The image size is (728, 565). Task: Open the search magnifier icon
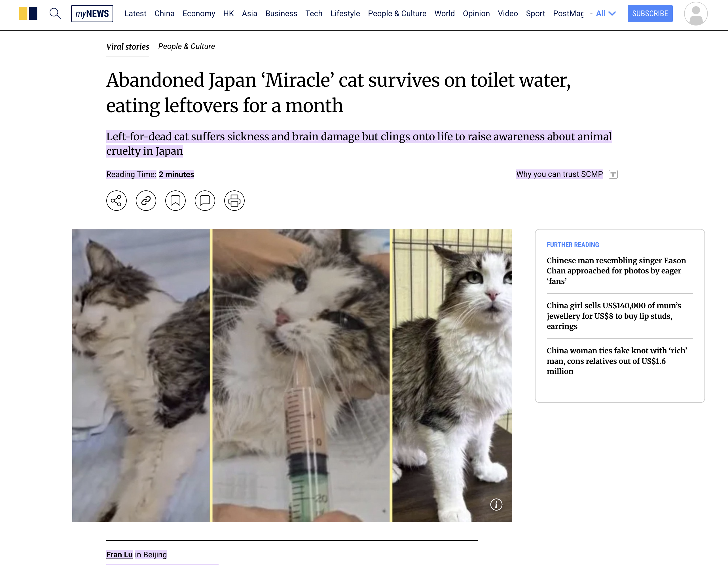(x=55, y=14)
